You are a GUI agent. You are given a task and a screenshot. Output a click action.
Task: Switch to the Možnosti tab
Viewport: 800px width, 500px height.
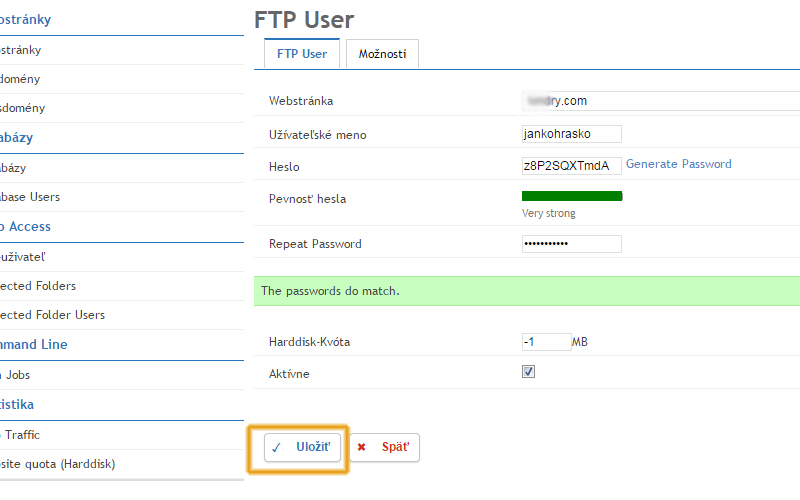coord(382,54)
